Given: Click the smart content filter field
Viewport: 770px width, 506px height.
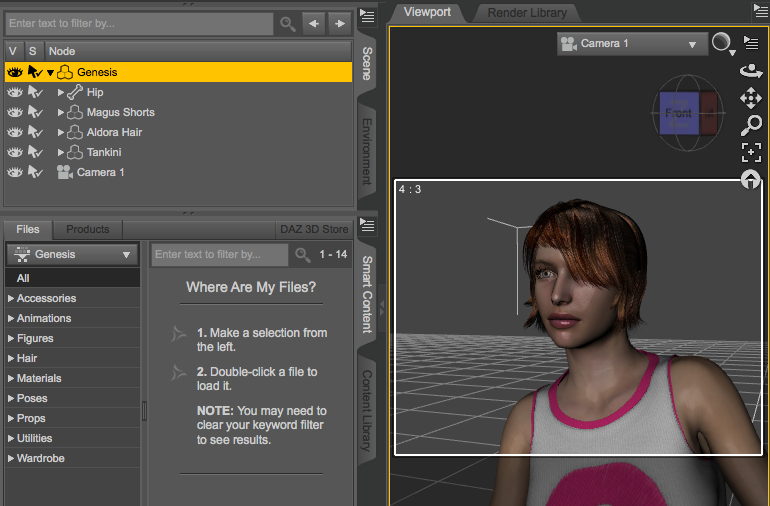Looking at the screenshot, I should (x=220, y=254).
